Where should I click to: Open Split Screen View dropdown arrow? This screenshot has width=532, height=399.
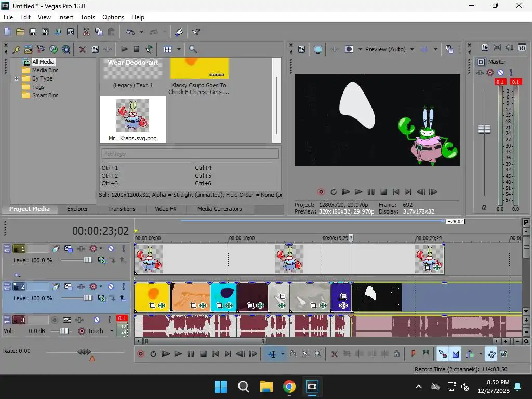[360, 49]
